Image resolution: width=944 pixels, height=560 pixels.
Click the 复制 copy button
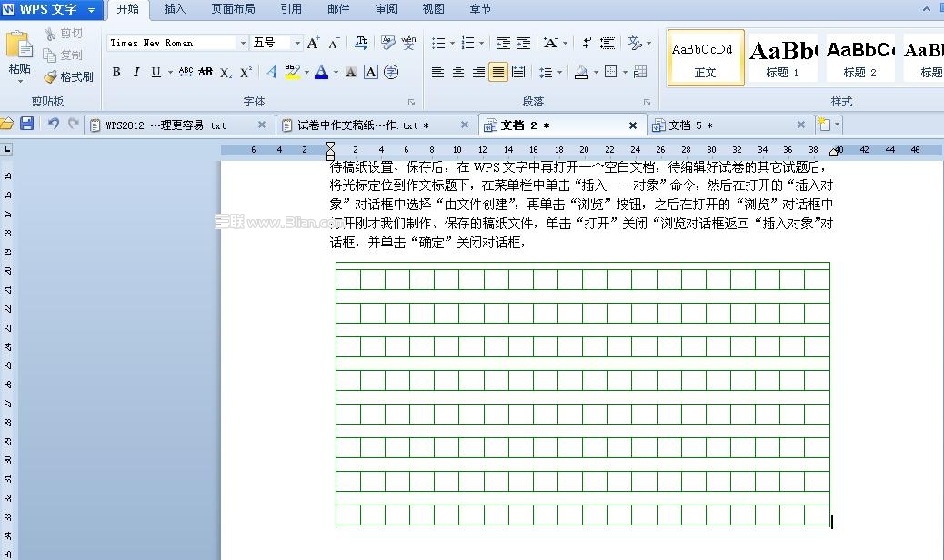point(63,55)
